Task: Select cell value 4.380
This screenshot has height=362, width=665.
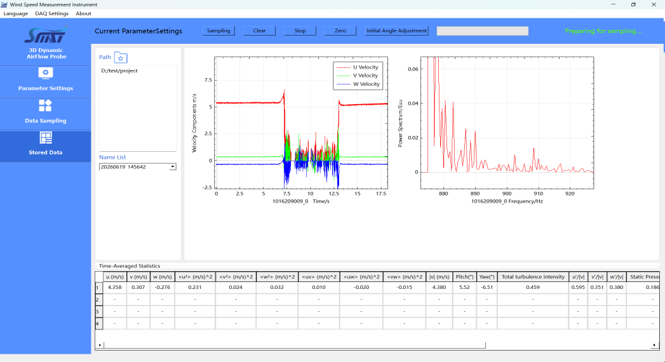Action: (x=439, y=287)
